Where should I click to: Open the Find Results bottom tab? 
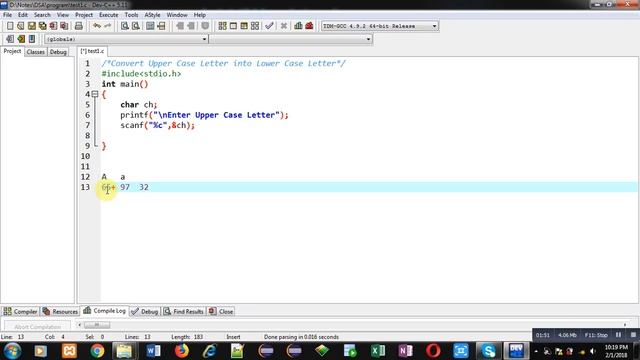184,311
